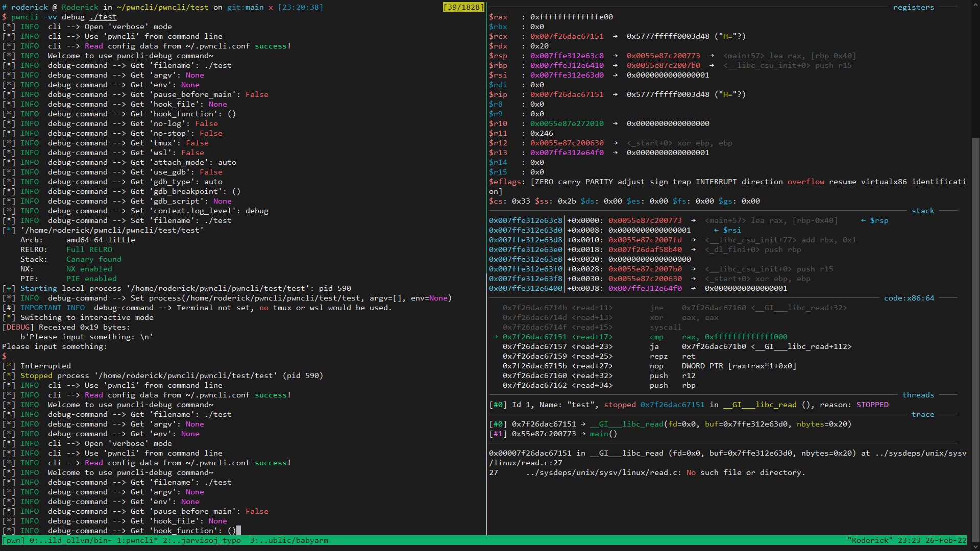Image resolution: width=980 pixels, height=551 pixels.
Task: Click the code:x86:64 section header
Action: coord(909,298)
